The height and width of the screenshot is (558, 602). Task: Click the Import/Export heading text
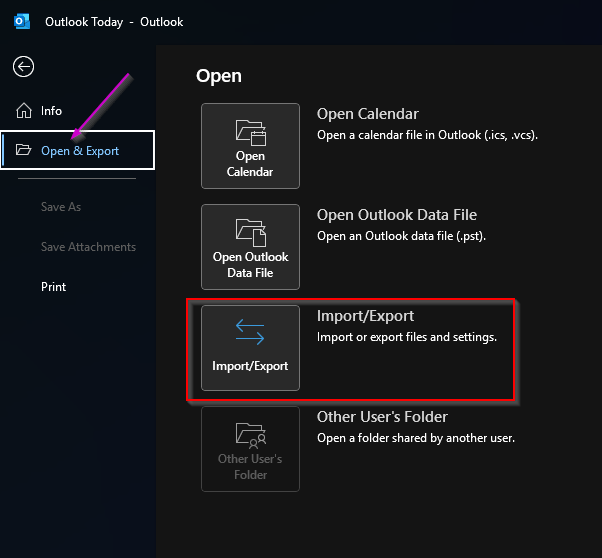(365, 316)
